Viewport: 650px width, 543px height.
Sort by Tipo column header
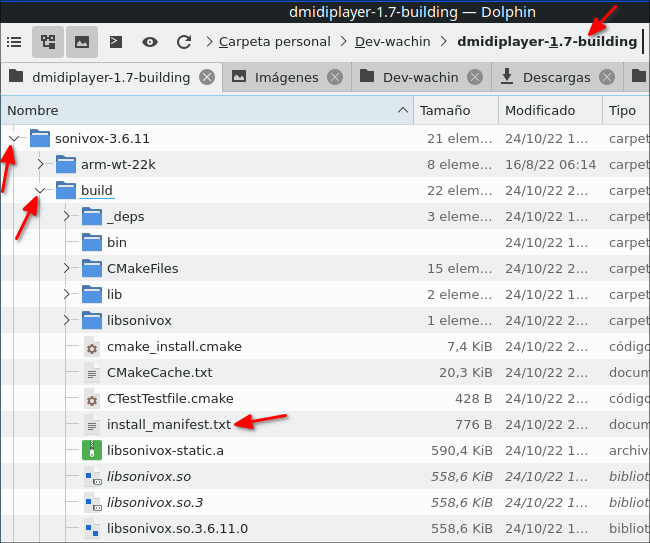[626, 110]
